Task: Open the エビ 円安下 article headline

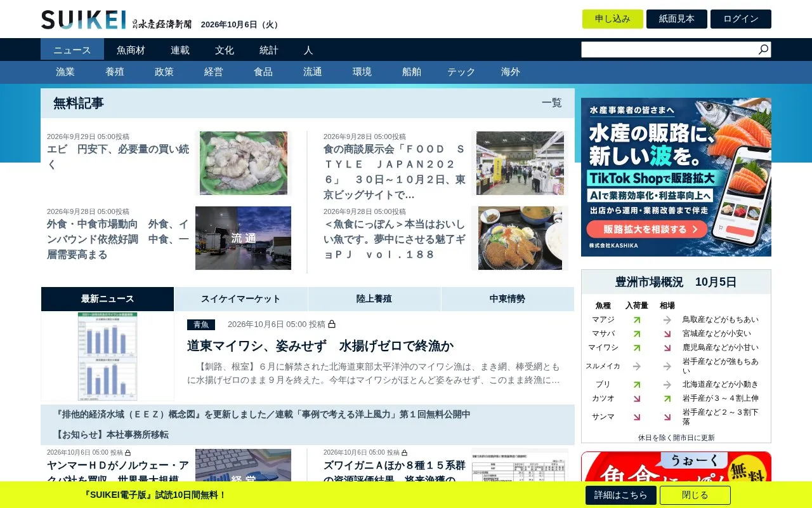Action: click(118, 157)
